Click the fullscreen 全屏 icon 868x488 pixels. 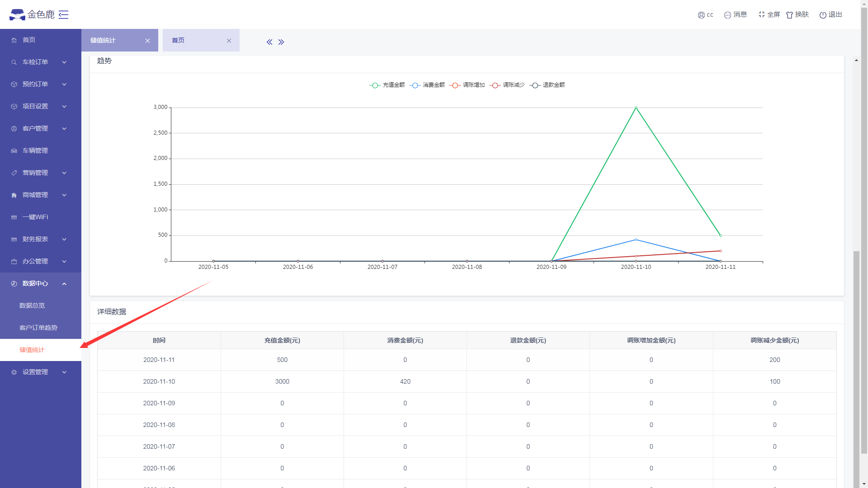762,14
